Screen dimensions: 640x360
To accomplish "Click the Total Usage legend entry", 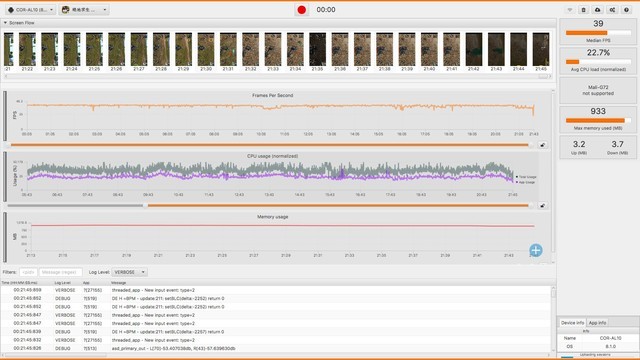I will (x=527, y=177).
